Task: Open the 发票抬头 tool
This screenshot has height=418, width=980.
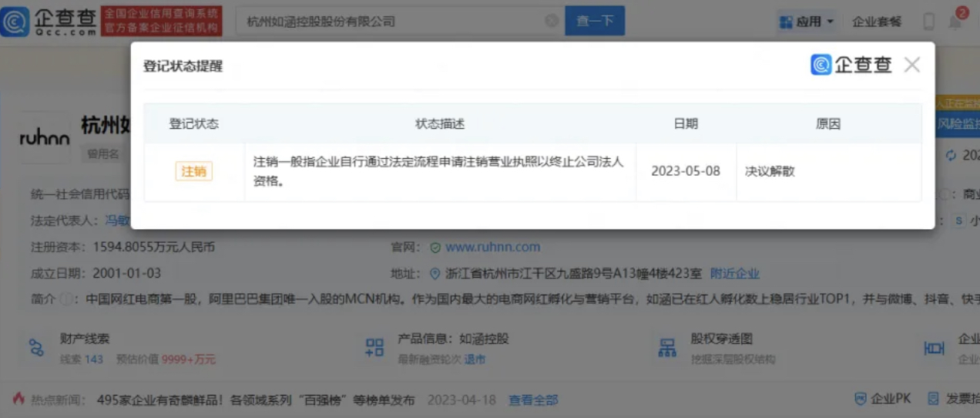Action: pyautogui.click(x=954, y=399)
